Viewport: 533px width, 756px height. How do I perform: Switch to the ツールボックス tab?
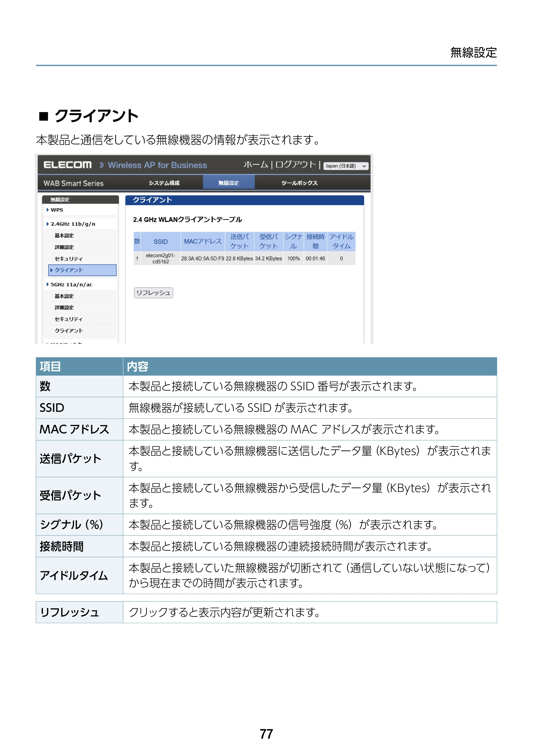coord(299,183)
